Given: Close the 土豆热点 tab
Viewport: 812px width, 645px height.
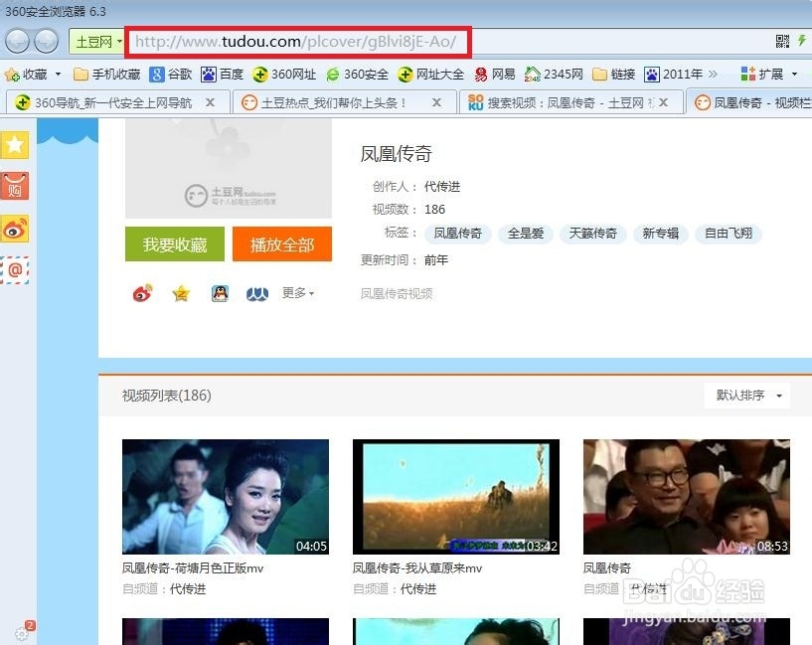Looking at the screenshot, I should (436, 102).
